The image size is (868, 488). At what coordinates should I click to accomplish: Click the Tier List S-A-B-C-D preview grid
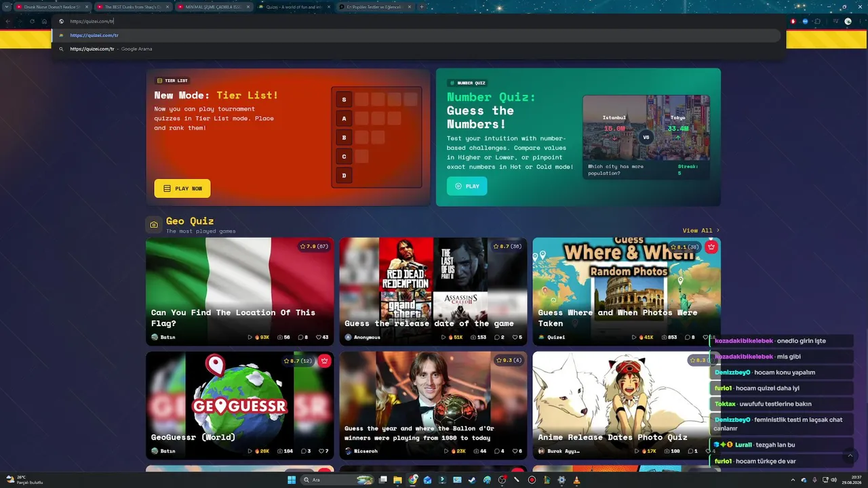376,137
